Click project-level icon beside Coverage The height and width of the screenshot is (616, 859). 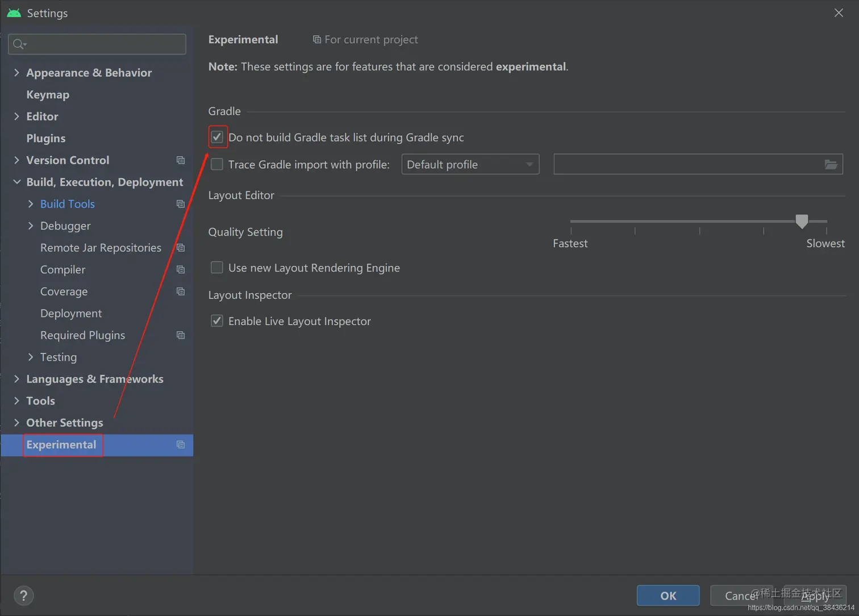click(181, 292)
